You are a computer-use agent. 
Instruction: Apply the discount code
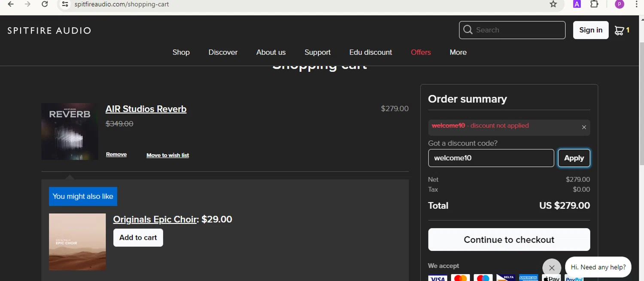pos(574,158)
